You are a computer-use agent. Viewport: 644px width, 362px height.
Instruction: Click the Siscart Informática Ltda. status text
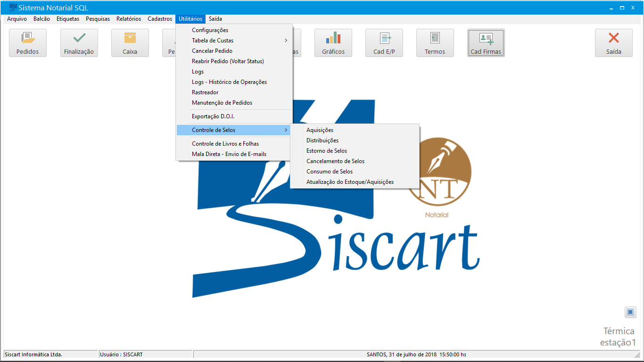33,354
